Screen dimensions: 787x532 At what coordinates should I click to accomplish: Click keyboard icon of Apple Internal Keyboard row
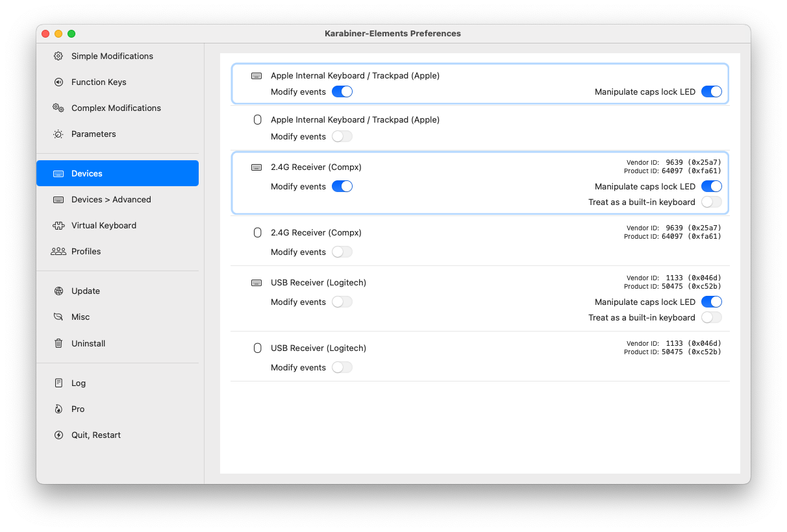point(256,76)
